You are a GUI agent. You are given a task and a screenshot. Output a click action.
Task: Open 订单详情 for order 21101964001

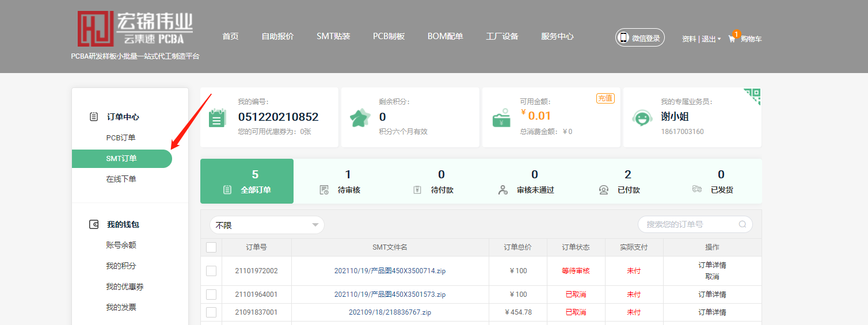pos(712,295)
